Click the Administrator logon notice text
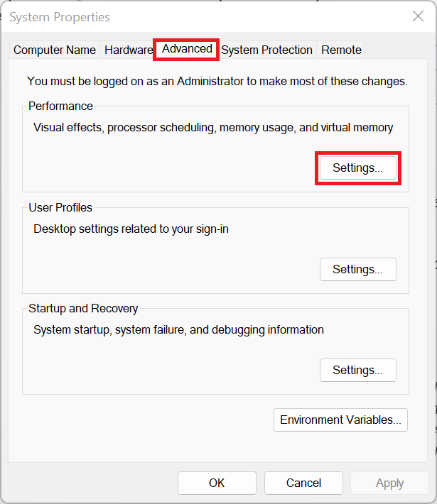Viewport: 437px width, 504px height. click(x=217, y=81)
